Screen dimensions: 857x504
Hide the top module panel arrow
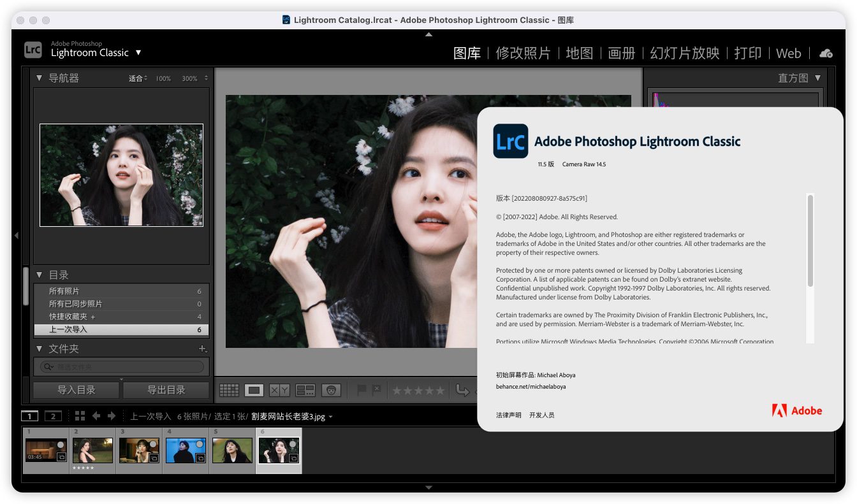428,34
